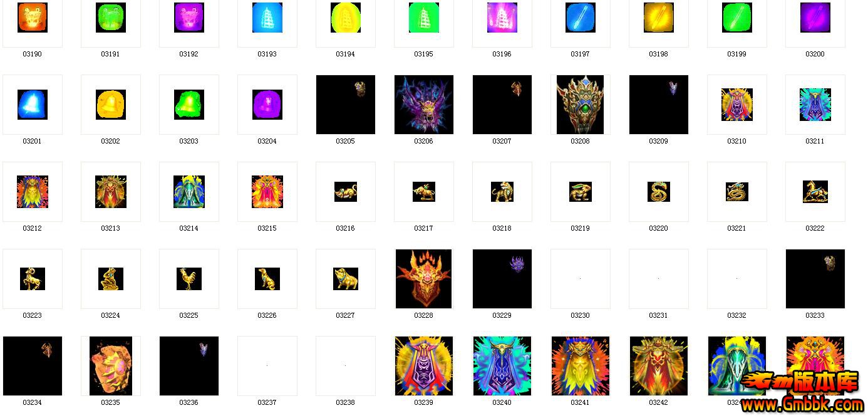
Task: Select the blue sword icon 03197
Action: pyautogui.click(x=580, y=18)
